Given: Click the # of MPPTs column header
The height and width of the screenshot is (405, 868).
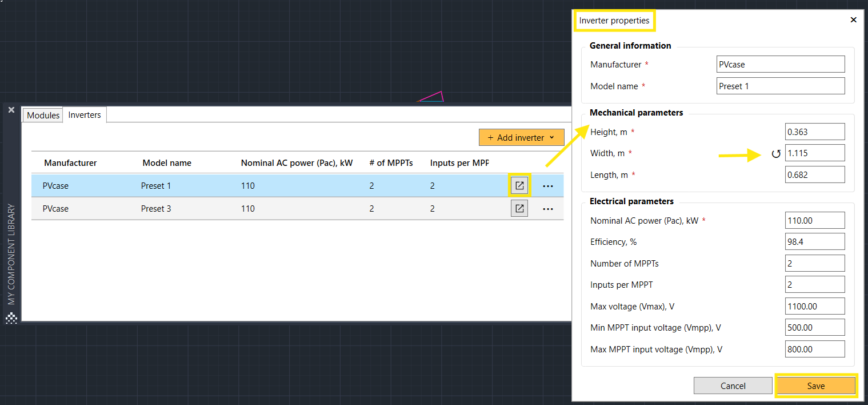Looking at the screenshot, I should click(x=391, y=163).
